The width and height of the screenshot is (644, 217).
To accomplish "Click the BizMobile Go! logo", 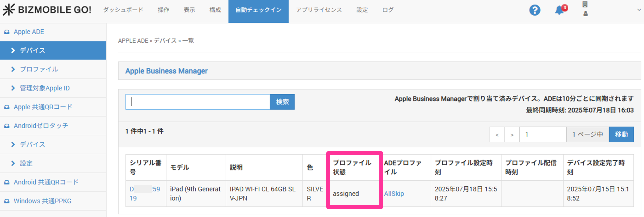I will click(x=47, y=10).
